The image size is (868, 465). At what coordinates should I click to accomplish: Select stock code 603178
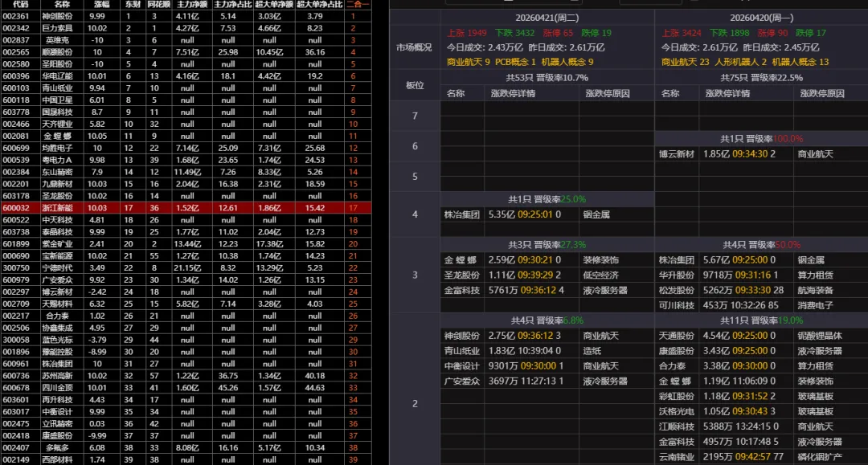pos(16,196)
